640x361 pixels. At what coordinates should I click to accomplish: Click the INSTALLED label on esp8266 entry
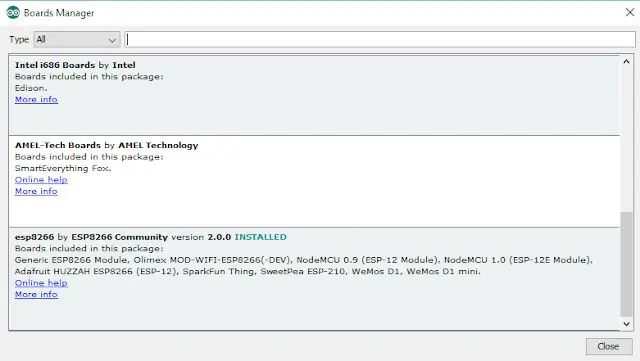(260, 237)
